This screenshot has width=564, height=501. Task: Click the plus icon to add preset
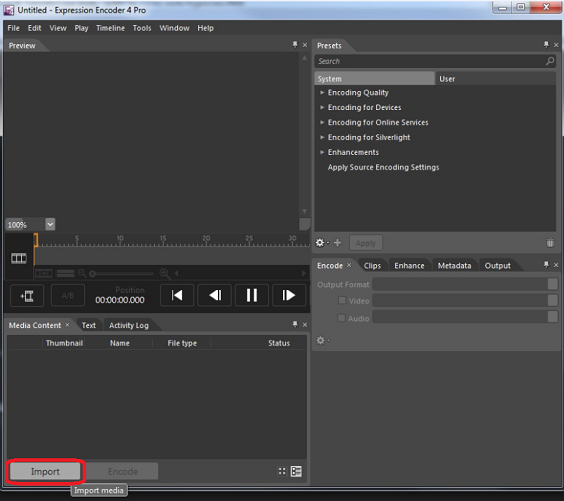(337, 243)
